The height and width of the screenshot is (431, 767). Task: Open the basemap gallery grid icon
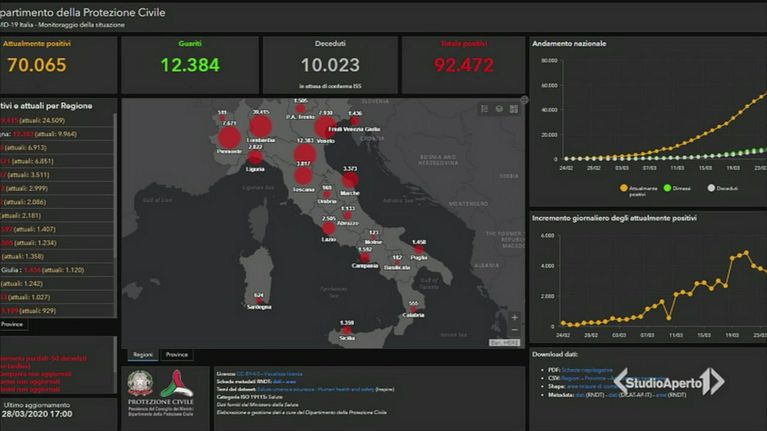512,108
